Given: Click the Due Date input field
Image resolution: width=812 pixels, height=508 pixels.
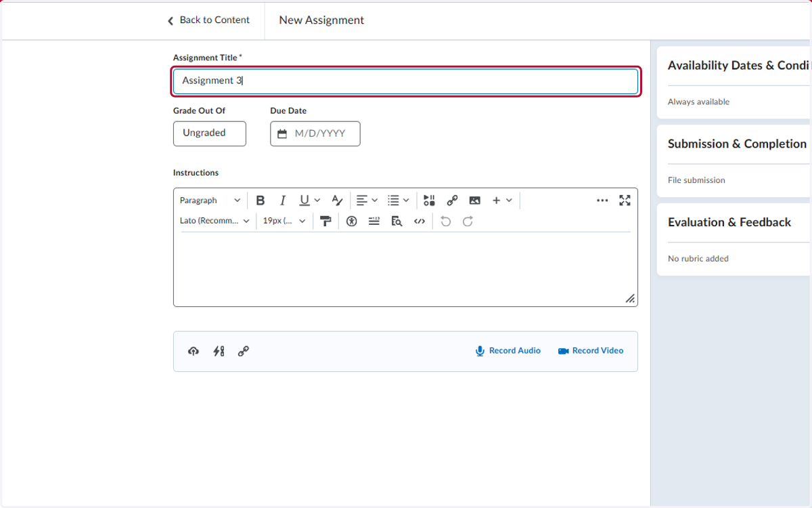Looking at the screenshot, I should [x=315, y=133].
